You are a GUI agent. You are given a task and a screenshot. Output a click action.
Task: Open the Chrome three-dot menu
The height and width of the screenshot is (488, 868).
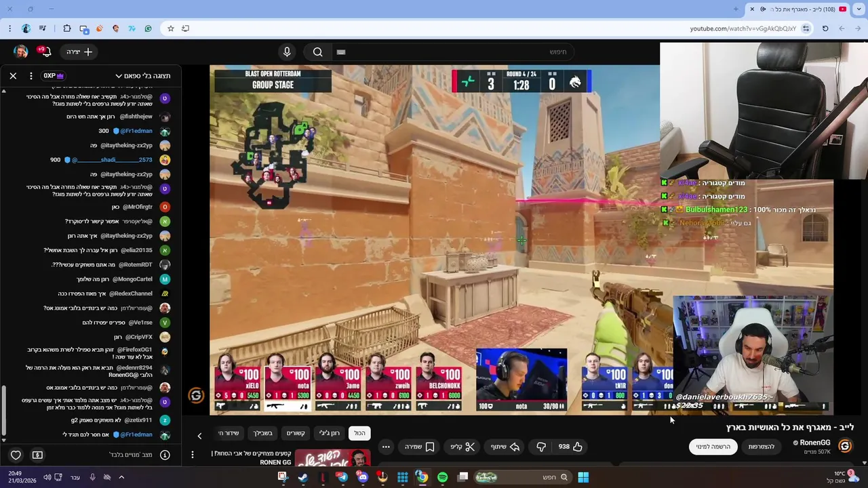[9, 28]
